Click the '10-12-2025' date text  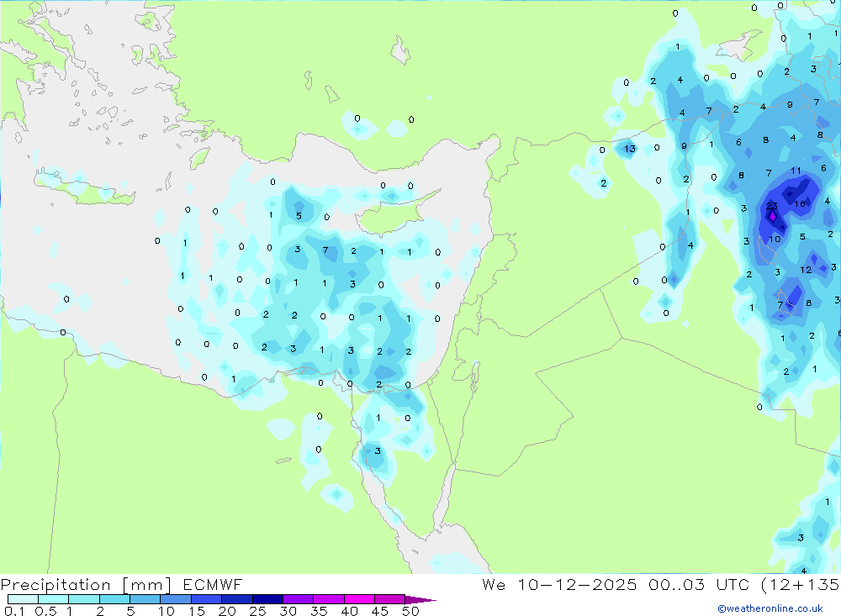577,584
